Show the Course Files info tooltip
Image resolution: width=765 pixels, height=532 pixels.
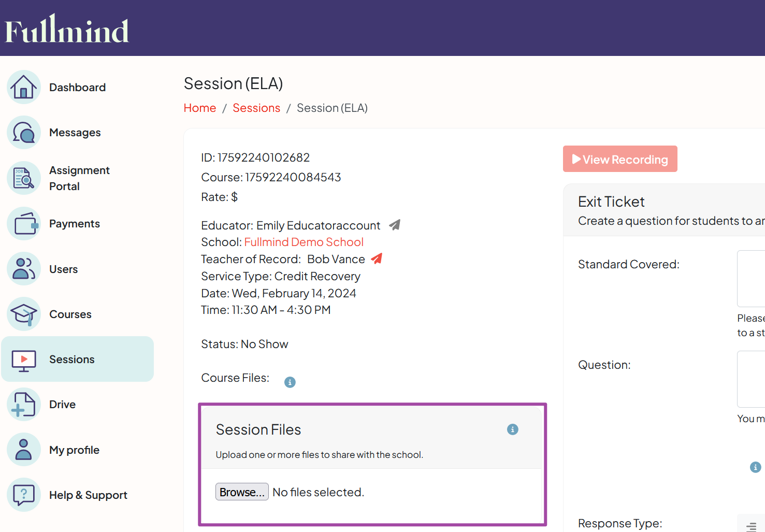coord(290,382)
